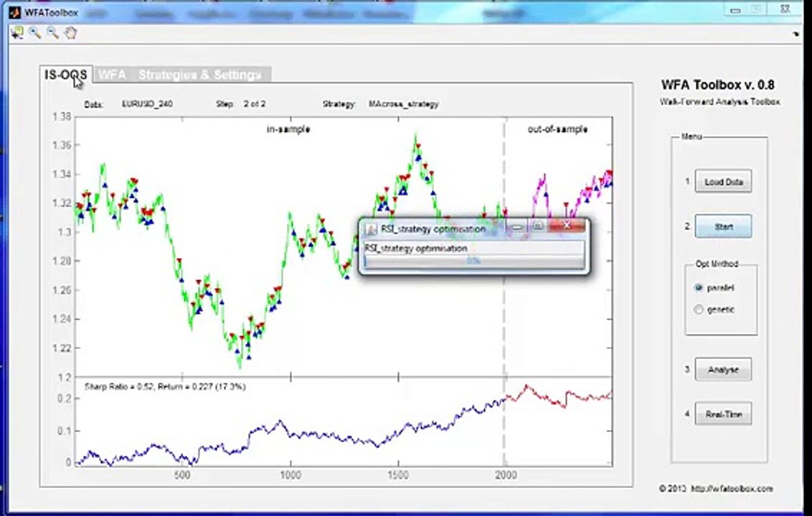Click the MAcross_strategy label
The image size is (812, 516).
(403, 103)
